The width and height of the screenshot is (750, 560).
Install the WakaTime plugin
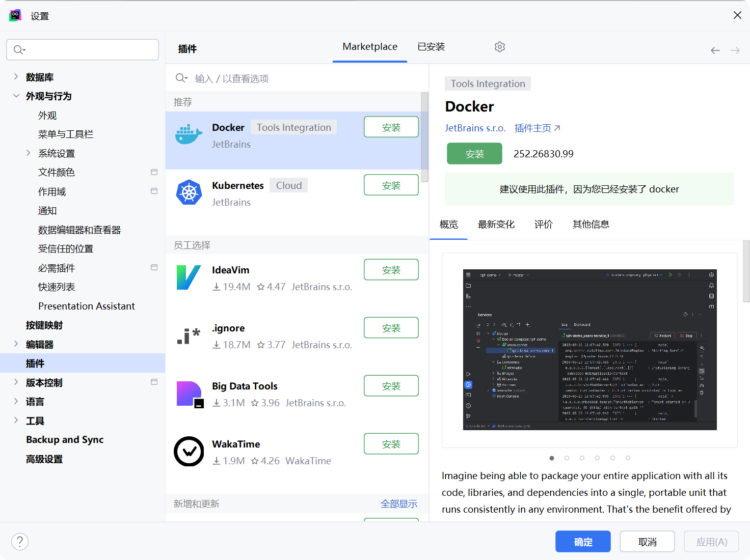tap(391, 444)
